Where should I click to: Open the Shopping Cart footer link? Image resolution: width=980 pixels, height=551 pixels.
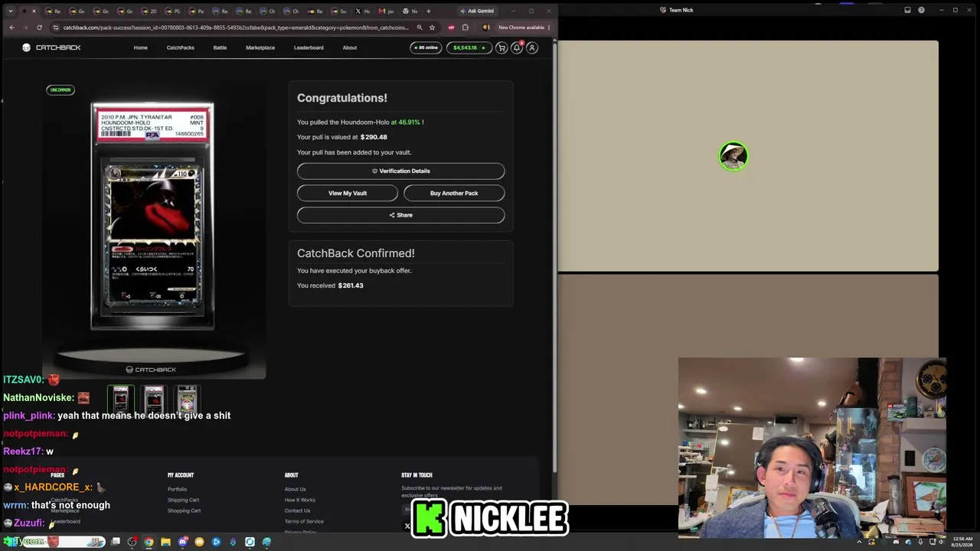tap(184, 510)
